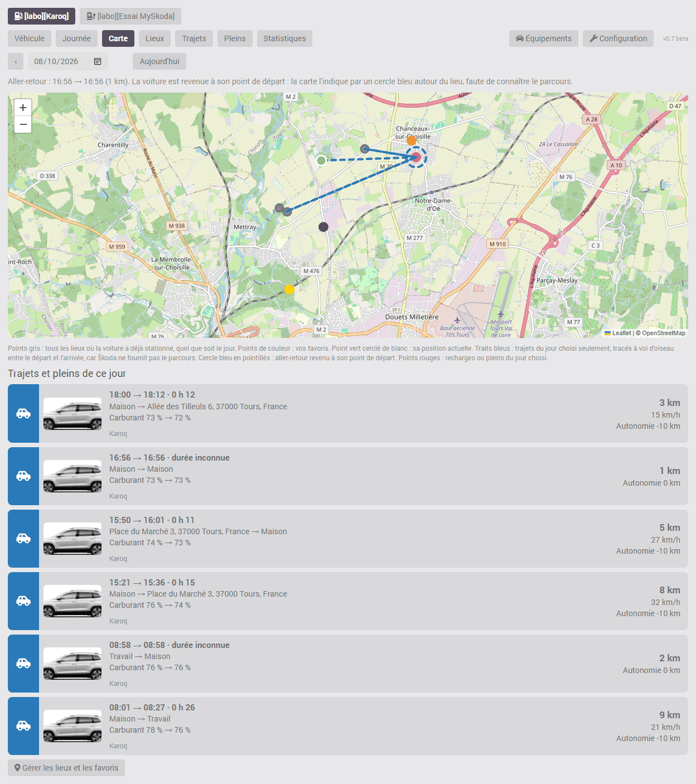The width and height of the screenshot is (696, 784).
Task: Click the '27 km/h' speed value
Action: click(x=666, y=540)
